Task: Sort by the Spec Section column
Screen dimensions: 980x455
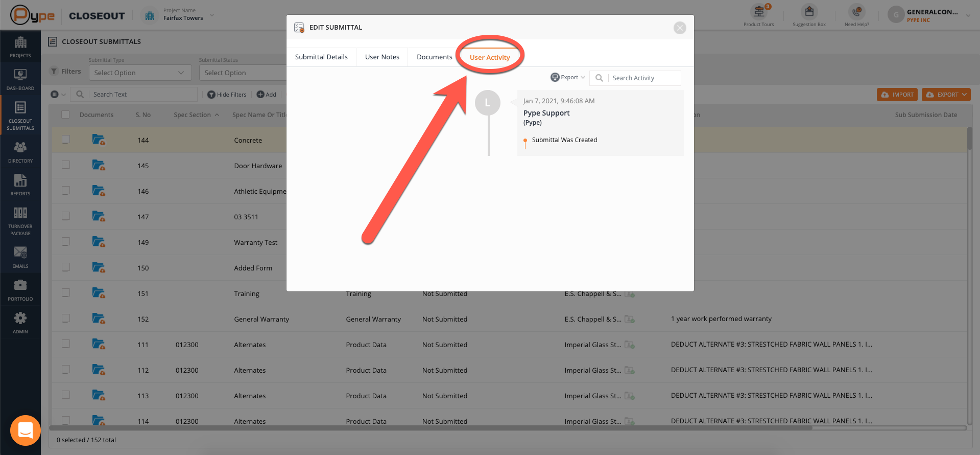Action: pyautogui.click(x=196, y=115)
